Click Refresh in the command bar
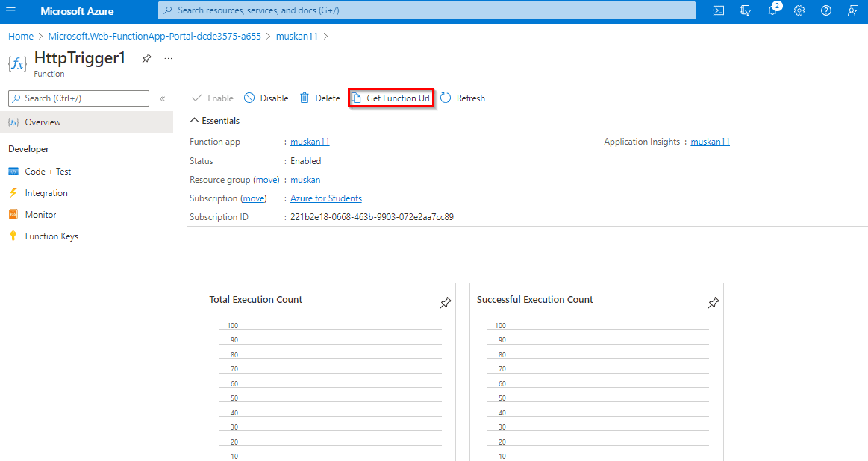The image size is (868, 461). coord(463,98)
